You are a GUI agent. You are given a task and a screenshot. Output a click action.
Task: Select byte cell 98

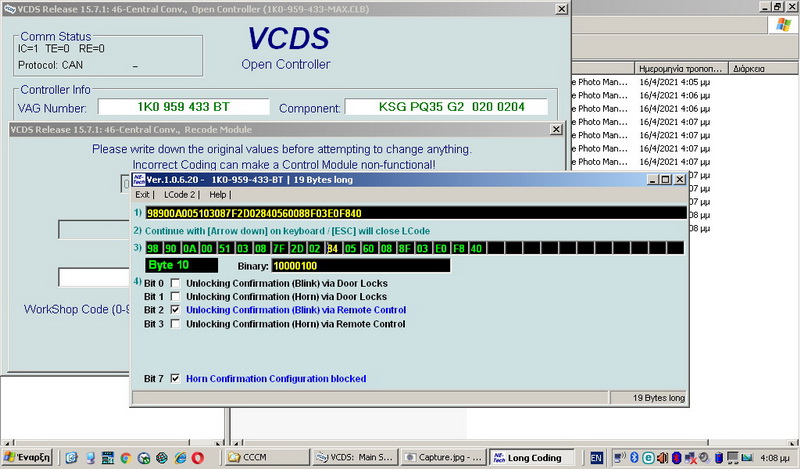153,249
